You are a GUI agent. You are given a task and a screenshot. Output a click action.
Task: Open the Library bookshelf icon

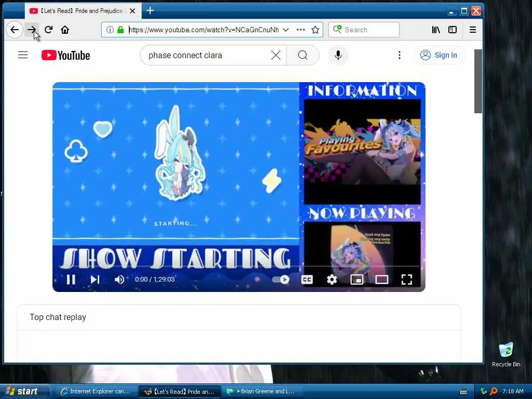[x=436, y=30]
